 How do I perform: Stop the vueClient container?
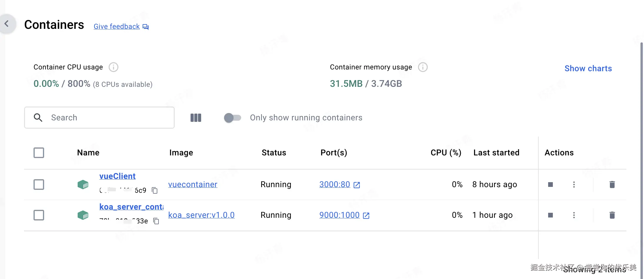[x=550, y=185]
